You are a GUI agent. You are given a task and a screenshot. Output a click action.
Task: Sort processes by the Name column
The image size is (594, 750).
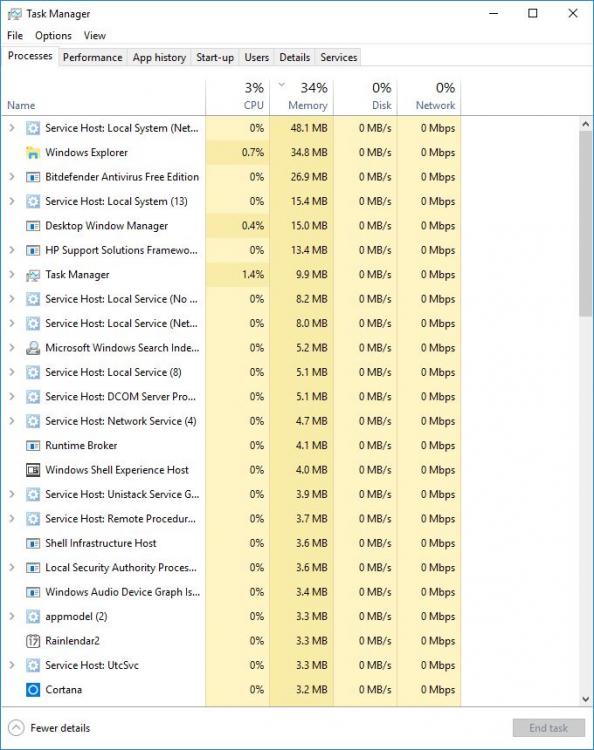[x=103, y=98]
